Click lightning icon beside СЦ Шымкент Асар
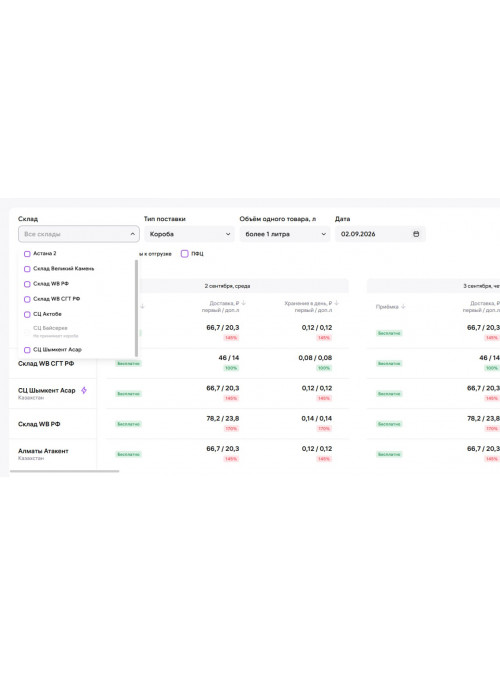The height and width of the screenshot is (675, 500). pos(84,390)
